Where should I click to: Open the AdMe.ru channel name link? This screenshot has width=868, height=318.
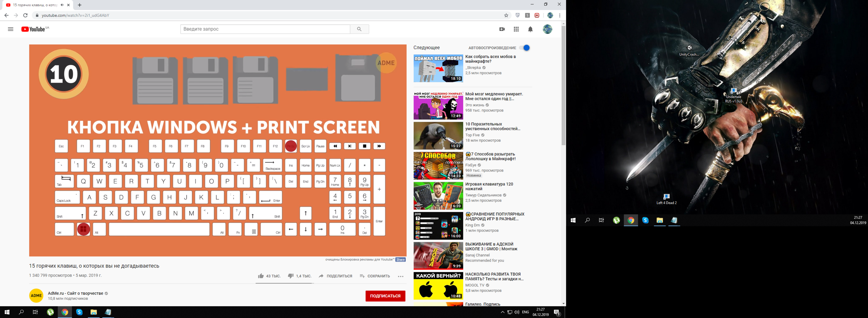pos(75,294)
